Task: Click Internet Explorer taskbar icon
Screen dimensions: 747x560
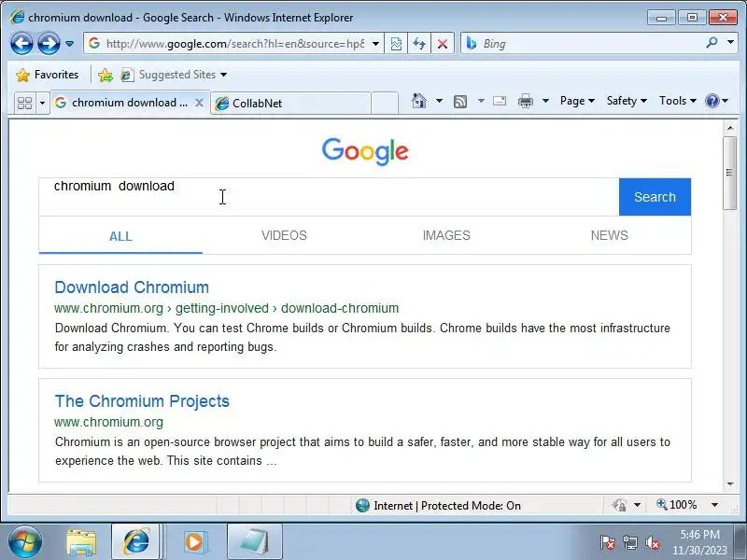Action: (x=136, y=542)
